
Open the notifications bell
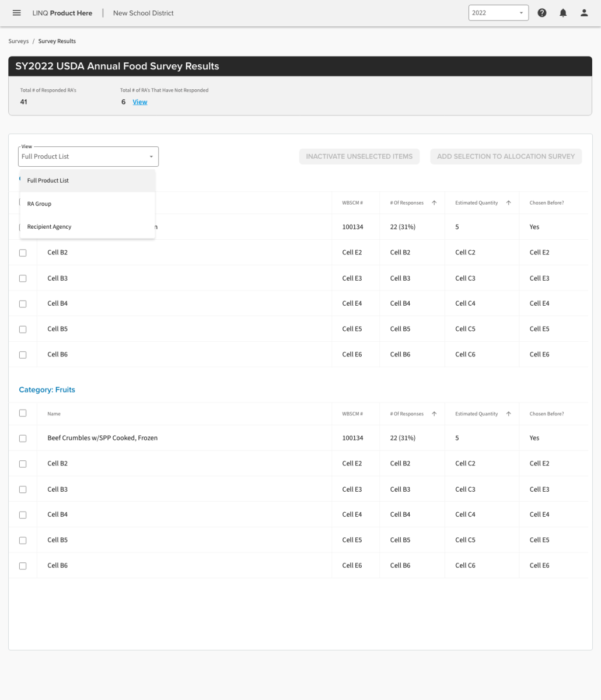pyautogui.click(x=563, y=13)
